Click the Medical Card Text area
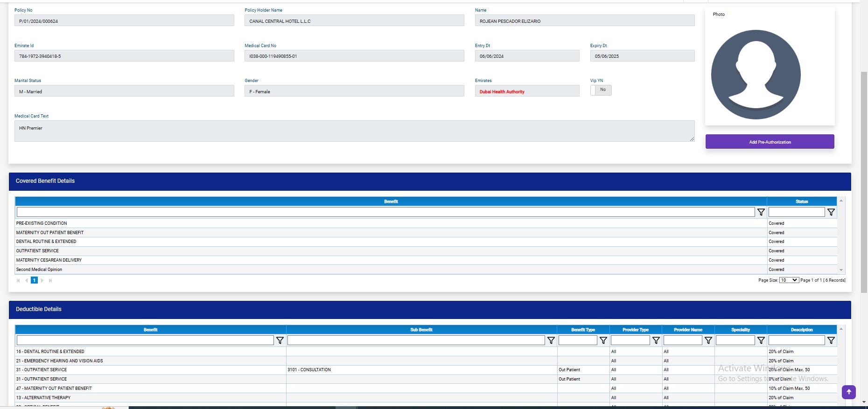The height and width of the screenshot is (409, 868). pyautogui.click(x=354, y=131)
